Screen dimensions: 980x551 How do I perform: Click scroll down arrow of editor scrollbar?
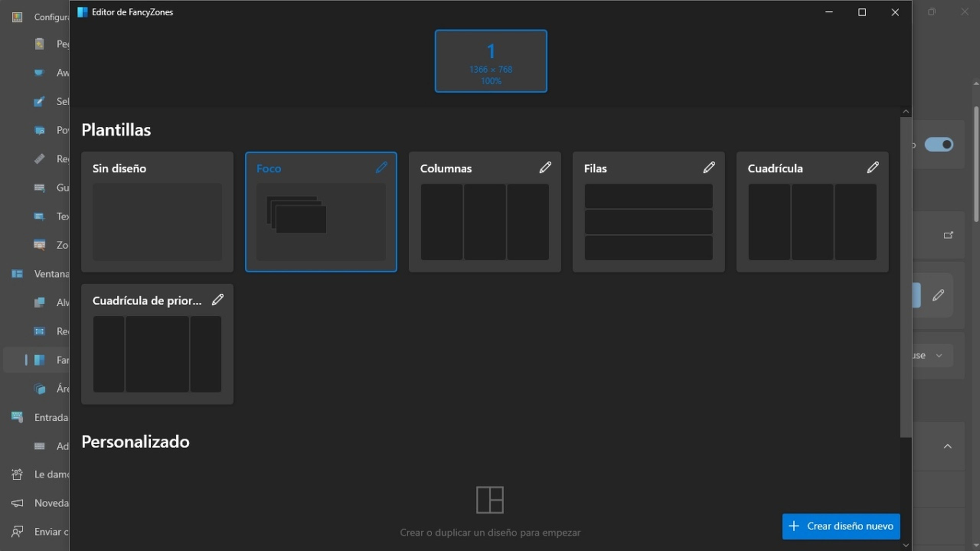tap(905, 545)
